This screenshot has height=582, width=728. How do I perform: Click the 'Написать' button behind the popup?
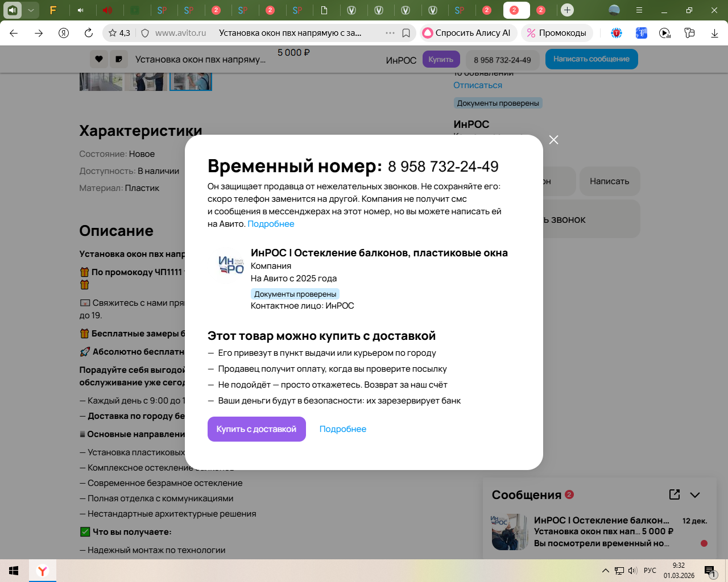pos(610,181)
